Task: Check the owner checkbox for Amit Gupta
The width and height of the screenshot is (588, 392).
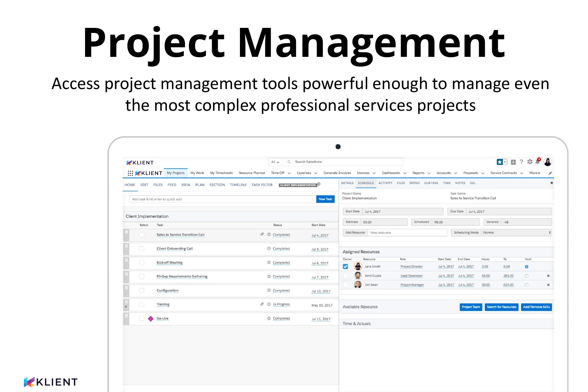Action: coord(346,275)
